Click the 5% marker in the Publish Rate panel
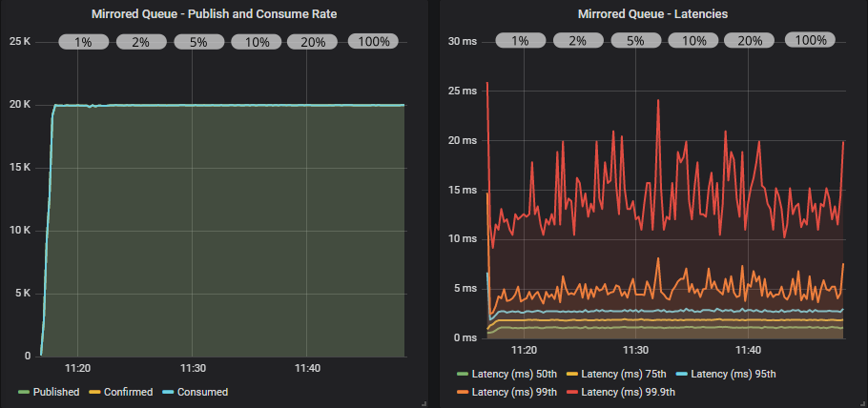This screenshot has height=408, width=868. point(198,42)
